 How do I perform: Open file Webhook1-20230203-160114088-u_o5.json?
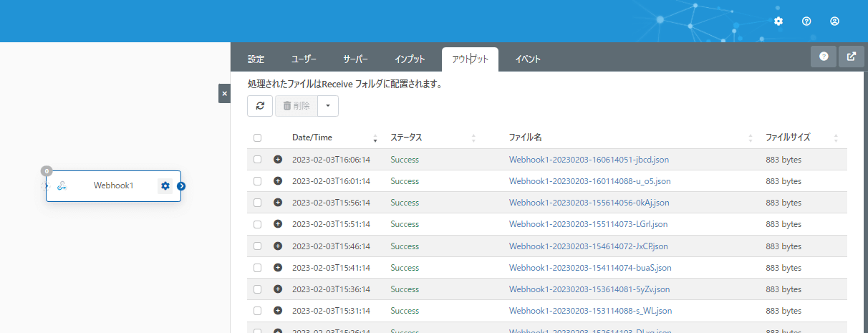590,181
